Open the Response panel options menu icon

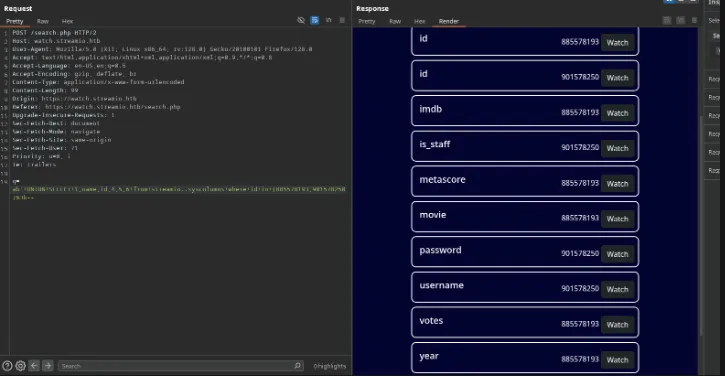pos(694,20)
